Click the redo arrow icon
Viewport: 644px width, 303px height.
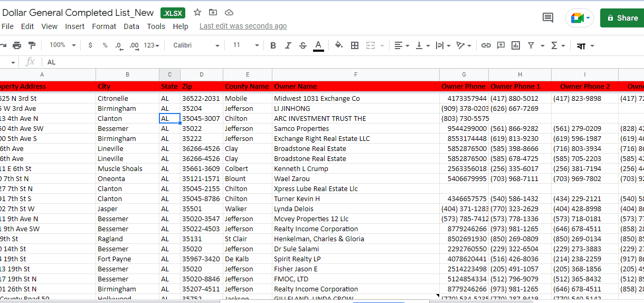[x=3, y=45]
